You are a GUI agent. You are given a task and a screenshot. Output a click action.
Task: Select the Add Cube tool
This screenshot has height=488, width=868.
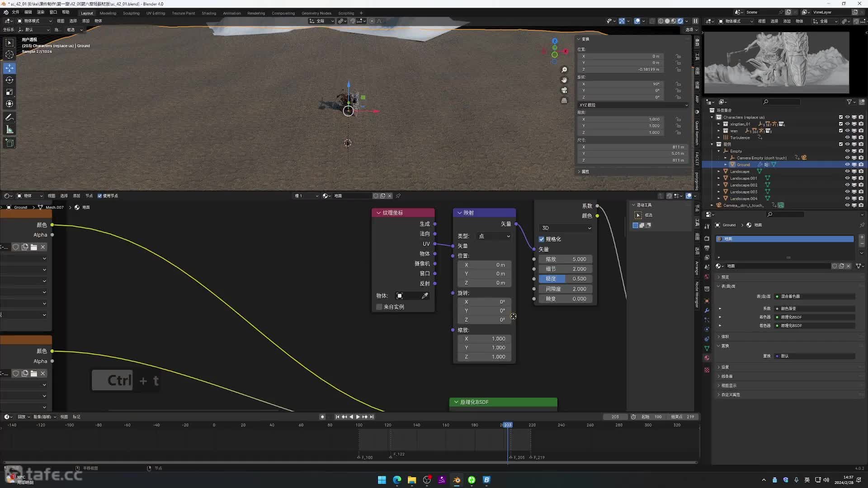click(x=9, y=143)
